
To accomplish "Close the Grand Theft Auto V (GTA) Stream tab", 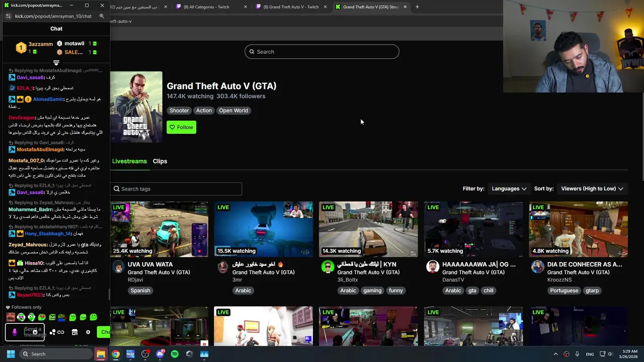I will [405, 7].
